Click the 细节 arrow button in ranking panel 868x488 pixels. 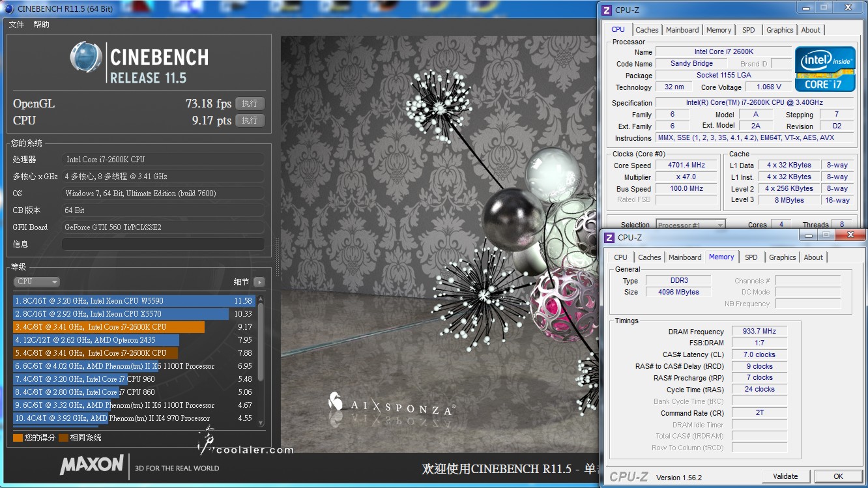(x=259, y=282)
